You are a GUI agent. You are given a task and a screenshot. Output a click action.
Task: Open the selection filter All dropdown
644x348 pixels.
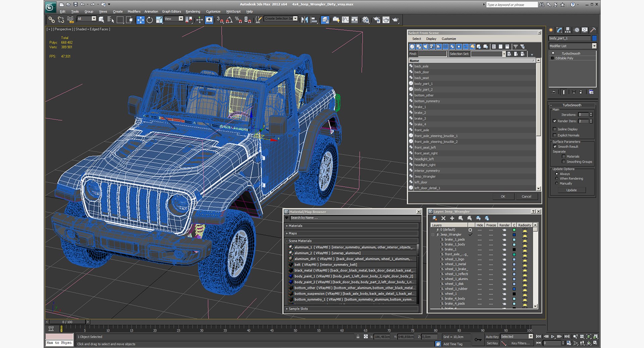[x=94, y=19]
